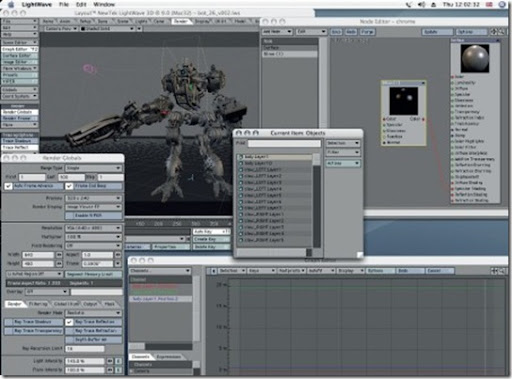512x379 pixels.
Task: Click the Color input connector on Surface node
Action: tap(453, 77)
